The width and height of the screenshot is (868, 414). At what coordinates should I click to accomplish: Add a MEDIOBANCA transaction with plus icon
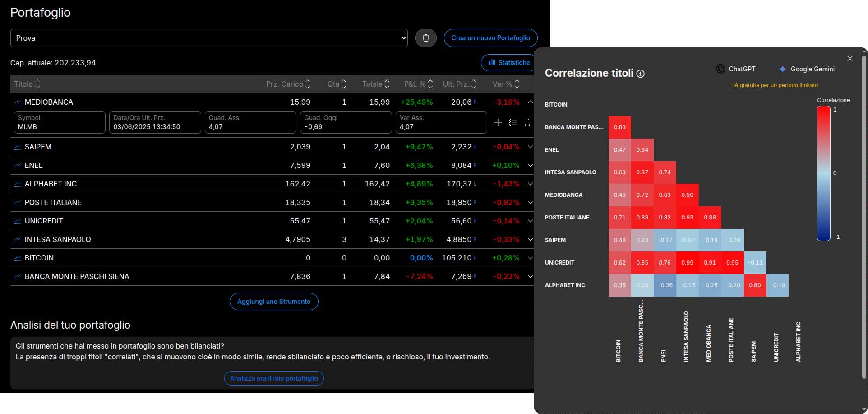(x=498, y=122)
